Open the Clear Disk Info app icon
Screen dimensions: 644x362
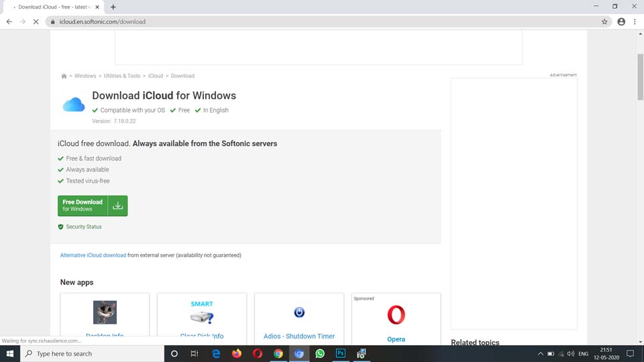(x=202, y=313)
